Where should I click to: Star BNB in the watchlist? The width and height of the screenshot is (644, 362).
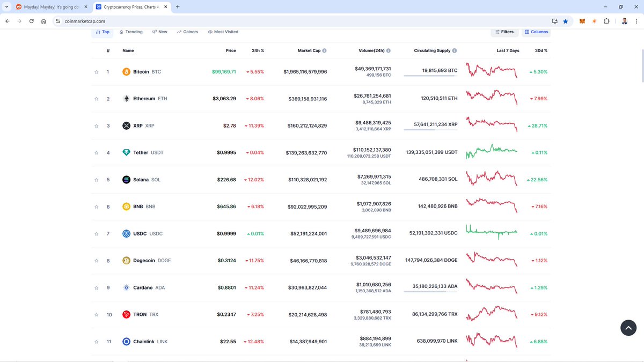(97, 206)
